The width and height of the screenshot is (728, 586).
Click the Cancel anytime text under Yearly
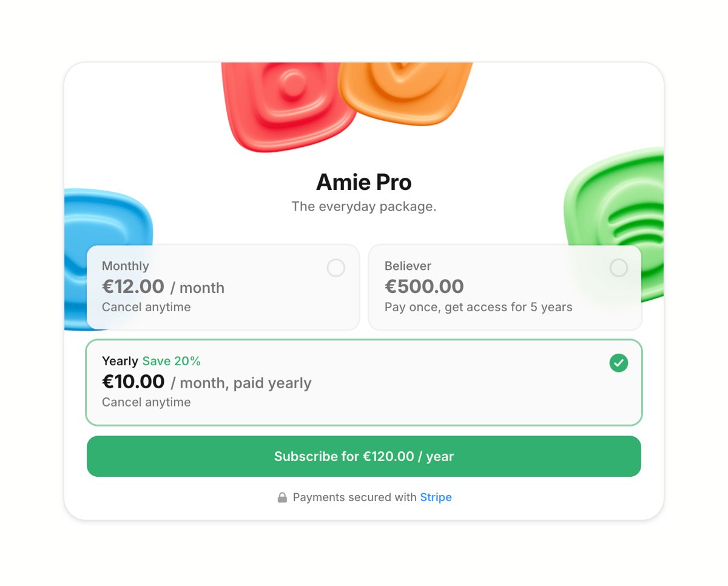146,402
